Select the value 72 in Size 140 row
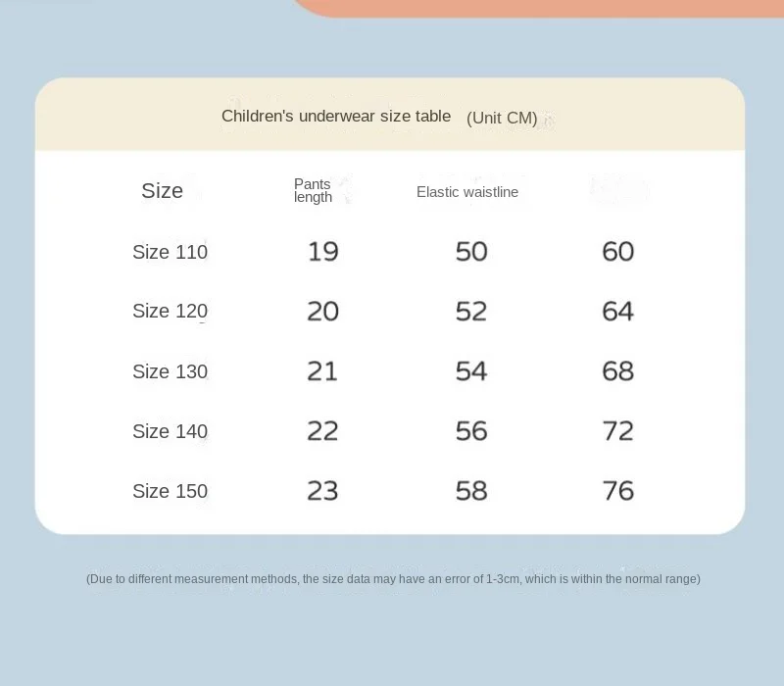 click(618, 431)
